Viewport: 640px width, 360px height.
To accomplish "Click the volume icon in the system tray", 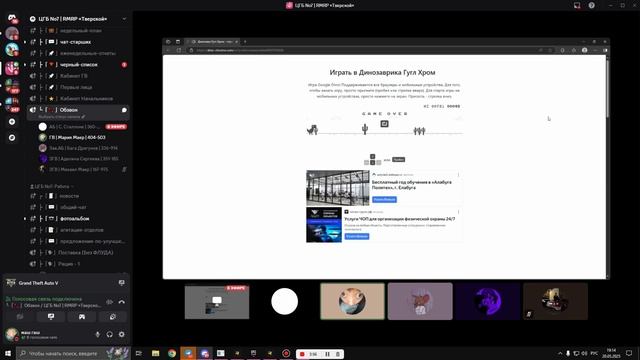I will (584, 353).
